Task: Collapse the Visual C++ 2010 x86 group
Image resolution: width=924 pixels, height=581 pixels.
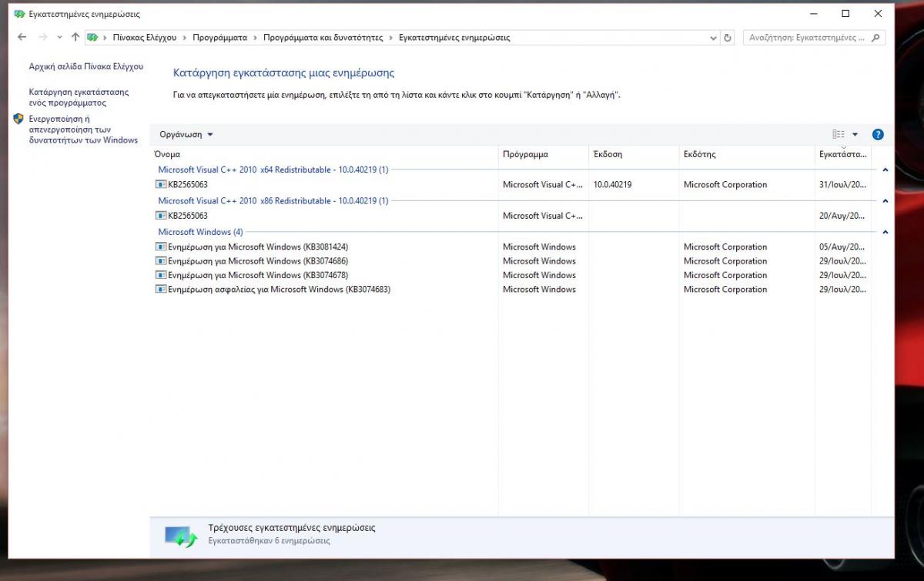Action: [885, 200]
